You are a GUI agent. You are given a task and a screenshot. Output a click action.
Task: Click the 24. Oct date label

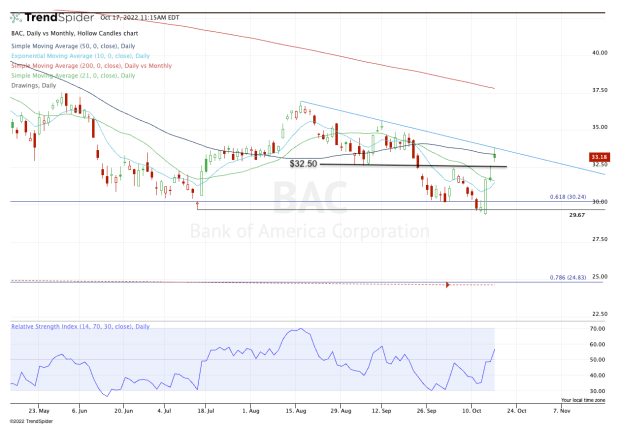(516, 411)
